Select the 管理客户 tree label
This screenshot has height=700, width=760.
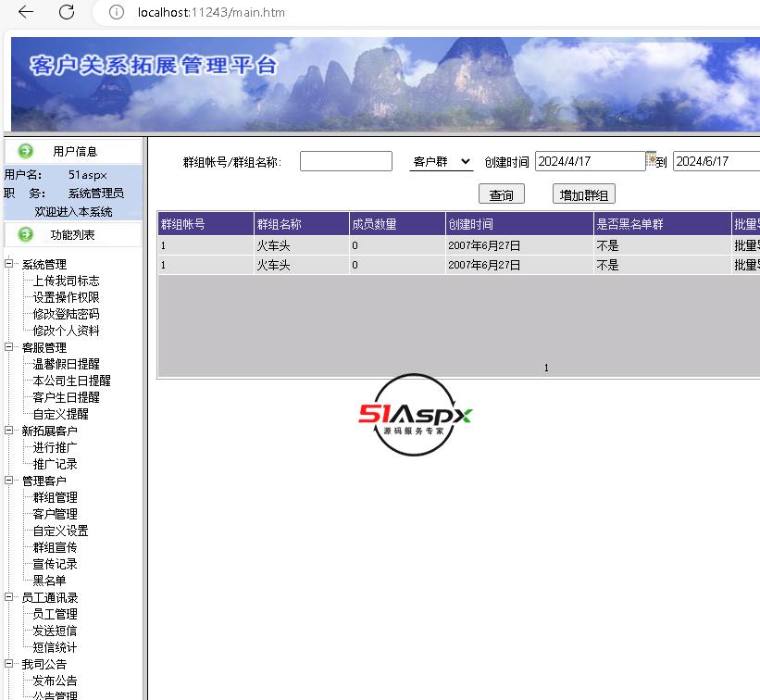[44, 481]
